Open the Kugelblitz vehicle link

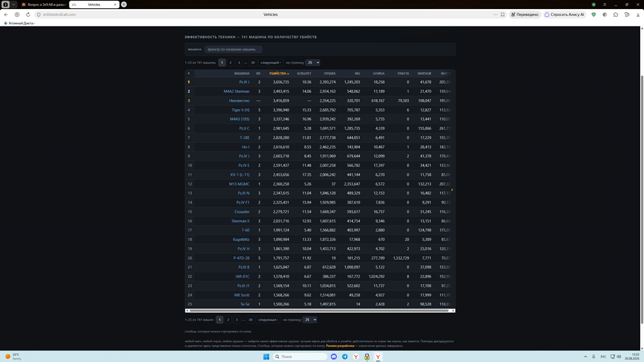(x=241, y=240)
